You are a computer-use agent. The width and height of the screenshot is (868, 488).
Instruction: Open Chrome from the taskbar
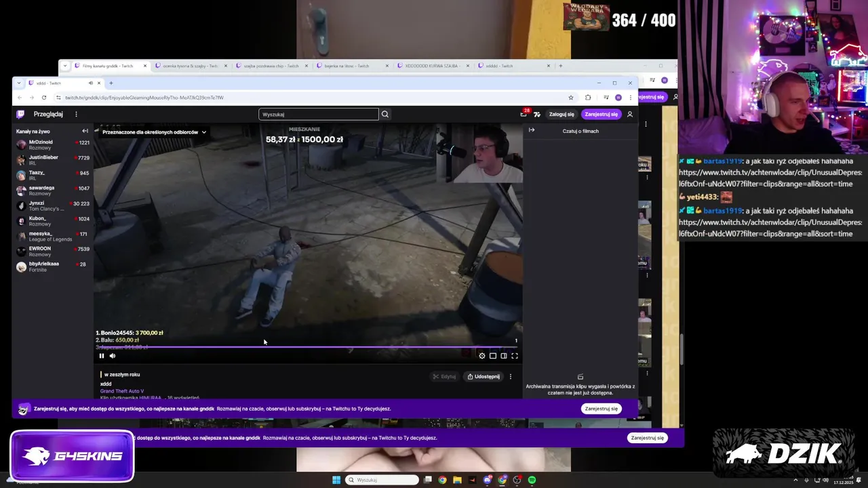click(x=443, y=480)
